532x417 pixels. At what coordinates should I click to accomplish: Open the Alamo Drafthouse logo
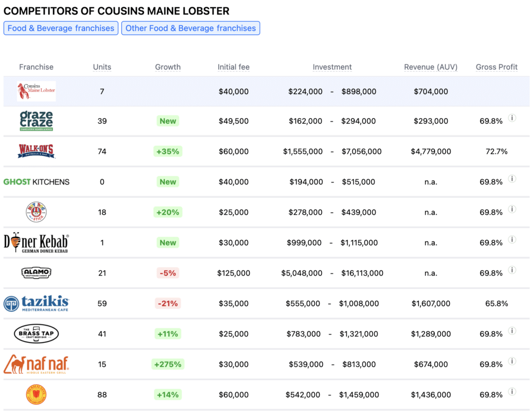[x=36, y=272]
